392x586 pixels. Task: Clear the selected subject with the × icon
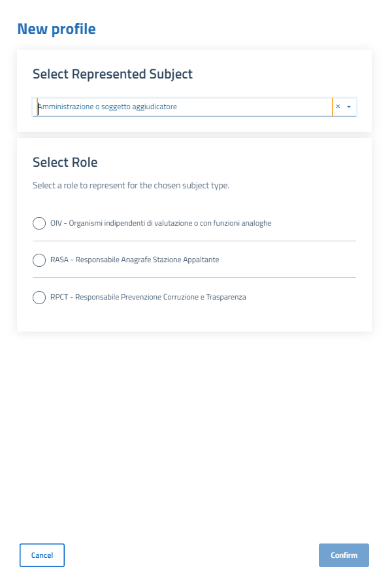[338, 107]
